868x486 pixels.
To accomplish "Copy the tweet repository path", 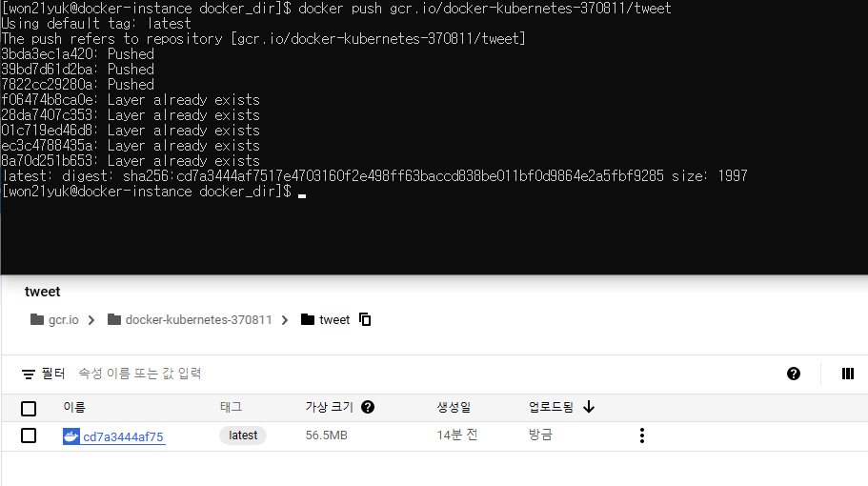I will pyautogui.click(x=365, y=319).
